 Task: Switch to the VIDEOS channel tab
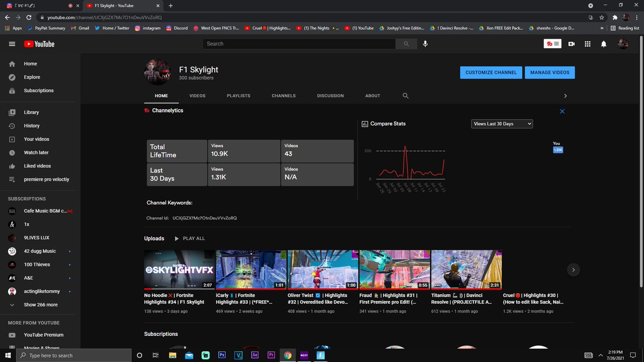tap(197, 96)
